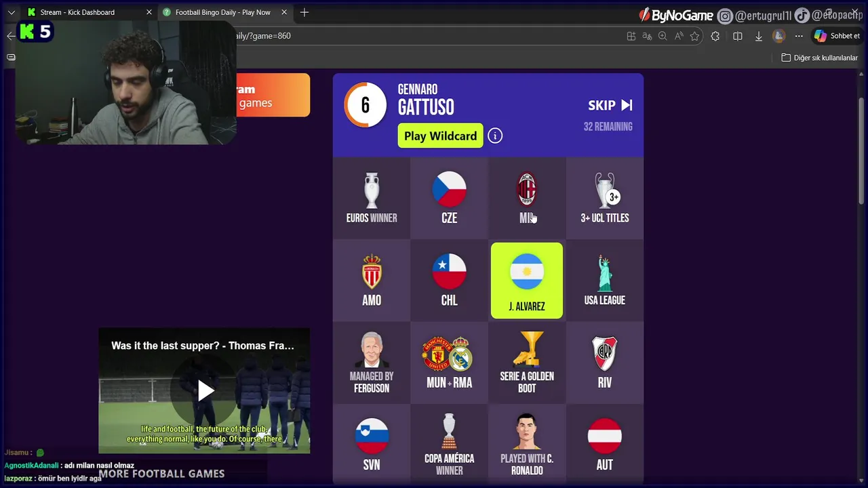Open the browser downloads icon
This screenshot has width=868, height=488.
tap(759, 36)
